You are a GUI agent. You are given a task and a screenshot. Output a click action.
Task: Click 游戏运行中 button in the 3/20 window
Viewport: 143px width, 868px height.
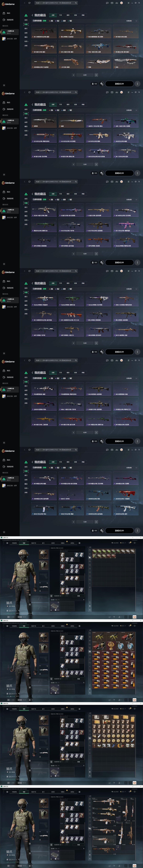119,173
